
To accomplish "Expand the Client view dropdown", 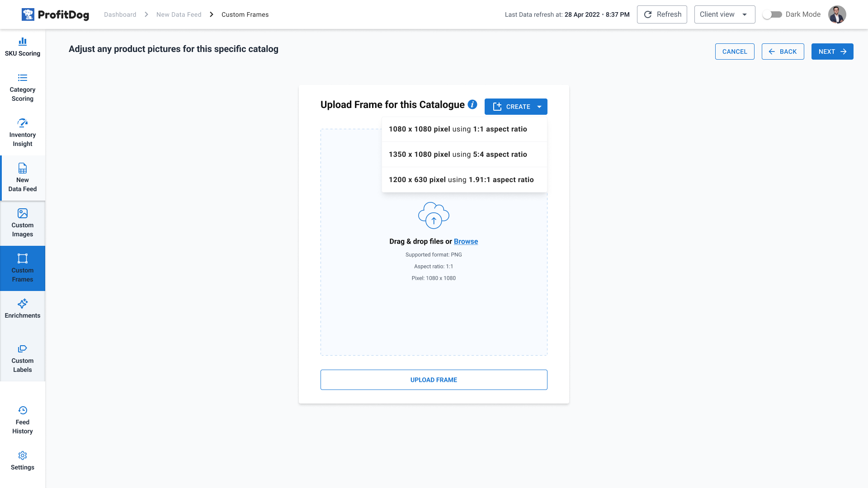I will pos(725,14).
